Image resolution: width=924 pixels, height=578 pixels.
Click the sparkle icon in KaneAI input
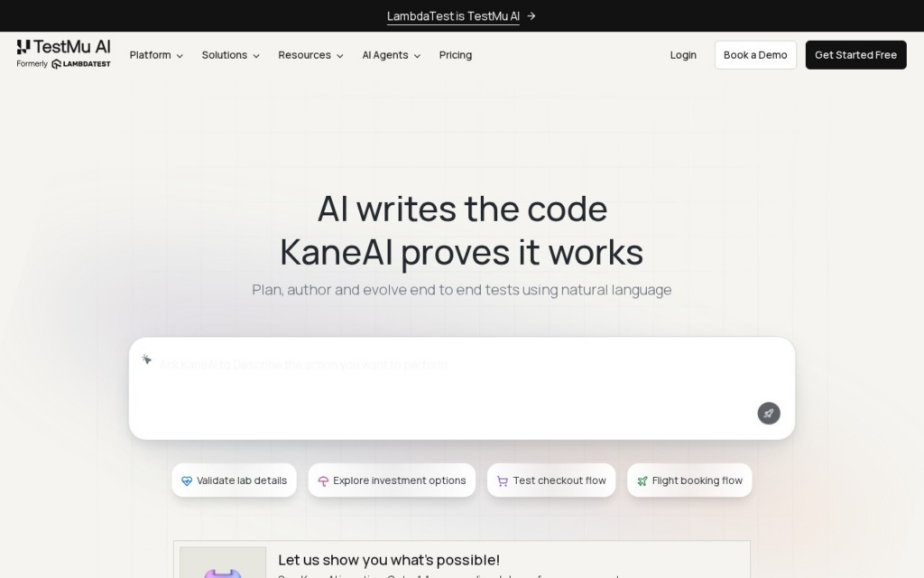147,359
